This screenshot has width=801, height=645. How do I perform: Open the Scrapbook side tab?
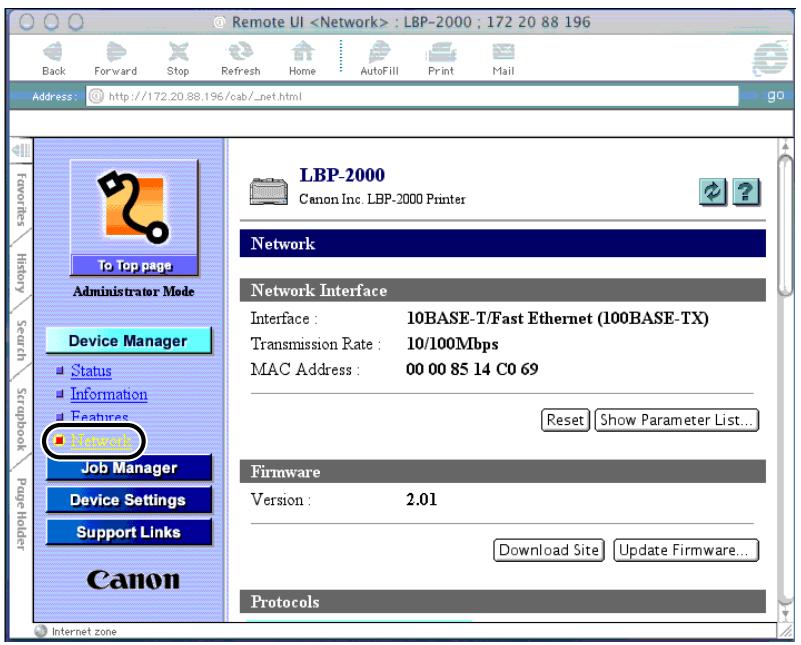[x=21, y=419]
